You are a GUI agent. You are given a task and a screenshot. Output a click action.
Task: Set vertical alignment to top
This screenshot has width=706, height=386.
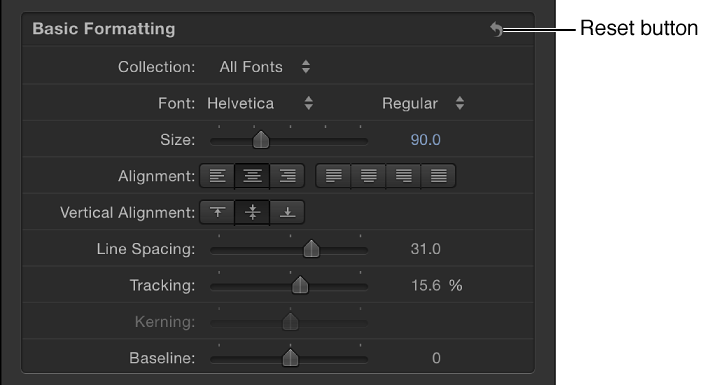[x=217, y=212]
